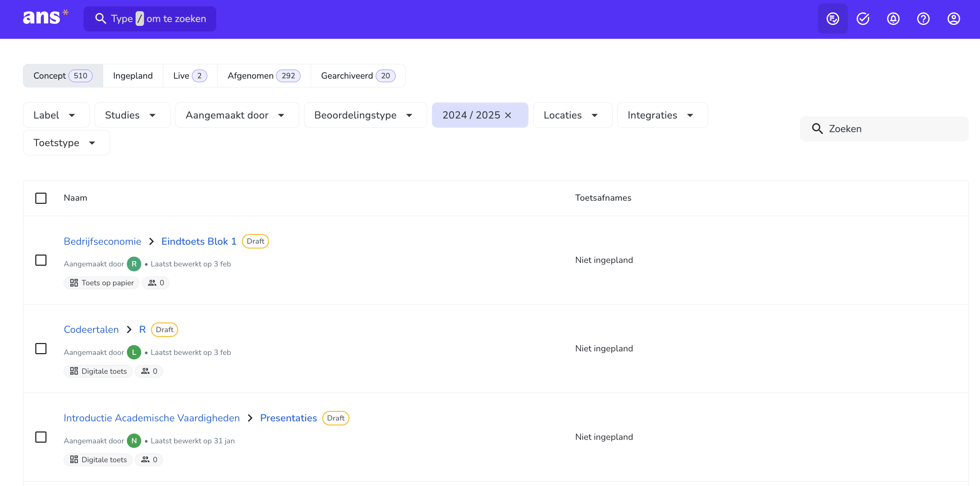The width and height of the screenshot is (980, 486).
Task: Open the R assignment link
Action: [x=142, y=330]
